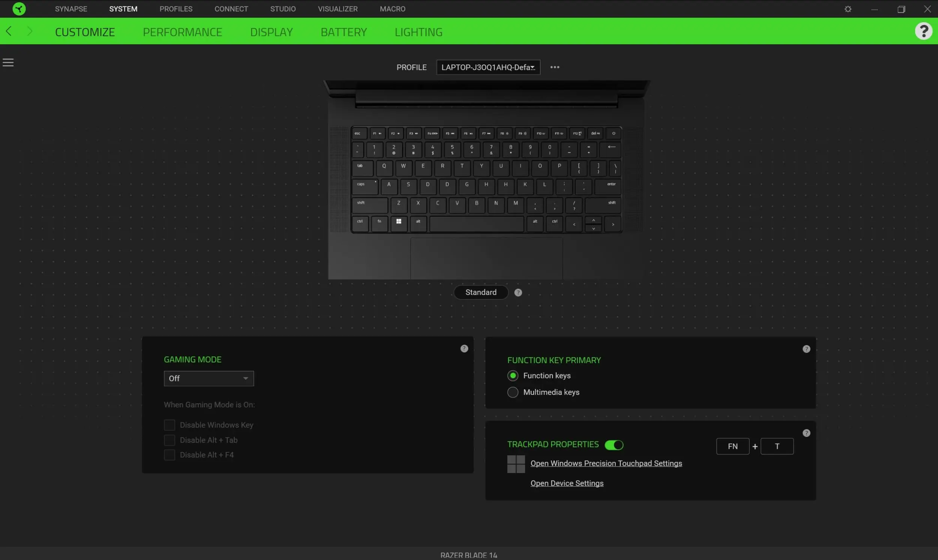Select the tab key on keyboard image

[x=362, y=168]
